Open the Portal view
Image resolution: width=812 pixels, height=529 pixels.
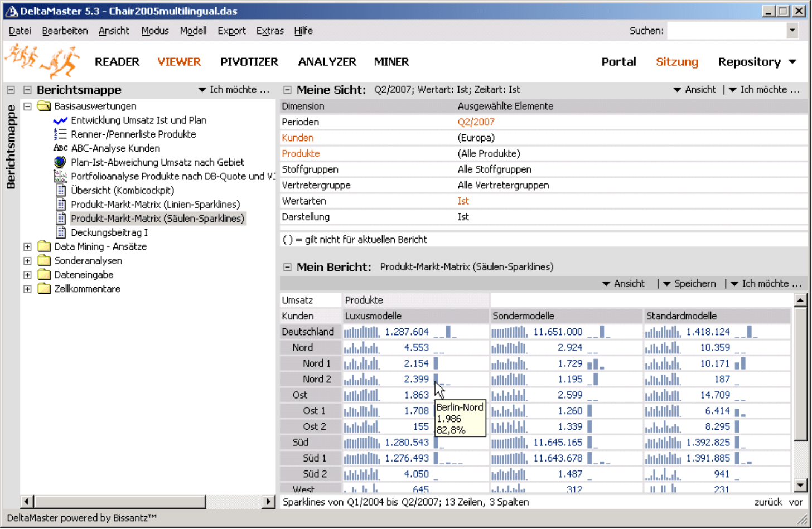coord(618,62)
